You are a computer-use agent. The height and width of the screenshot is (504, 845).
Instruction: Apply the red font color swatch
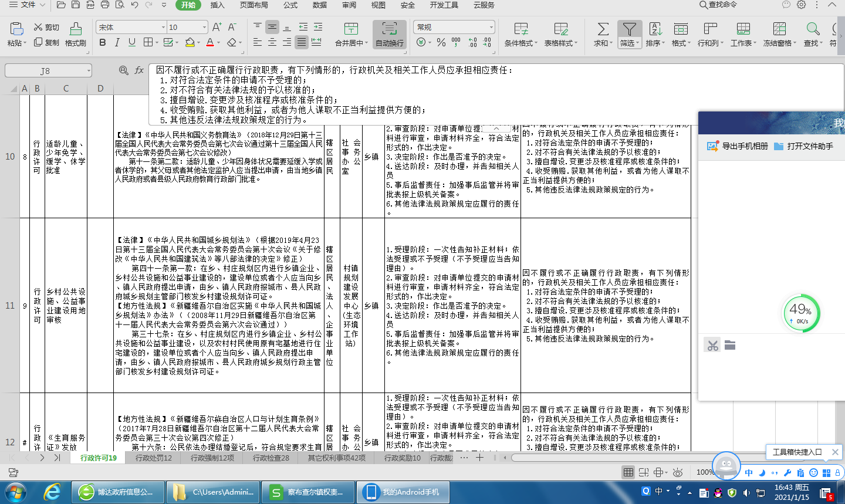tap(210, 42)
